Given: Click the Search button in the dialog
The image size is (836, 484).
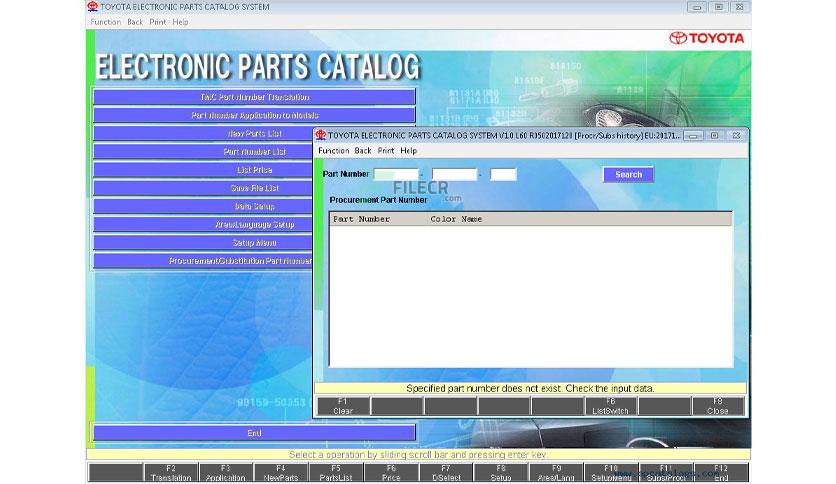Looking at the screenshot, I should (629, 174).
